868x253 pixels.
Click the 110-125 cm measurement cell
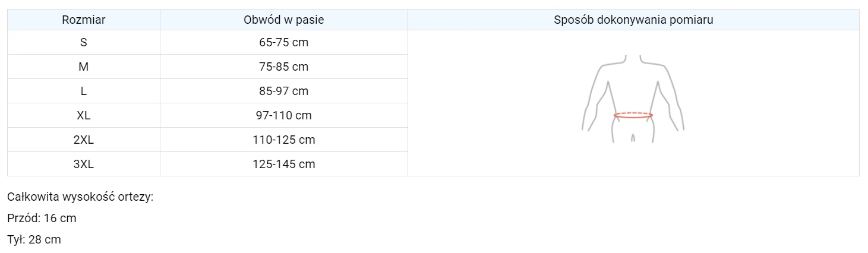coord(284,140)
